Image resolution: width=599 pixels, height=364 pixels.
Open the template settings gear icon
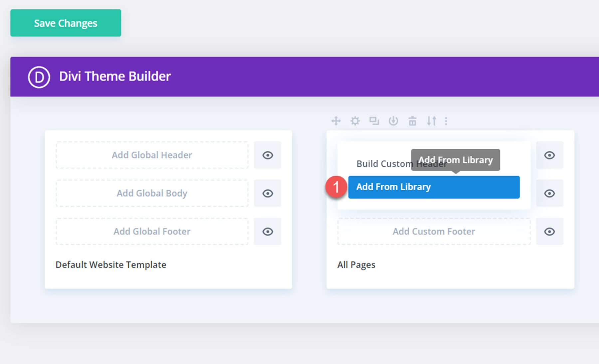[x=355, y=121]
